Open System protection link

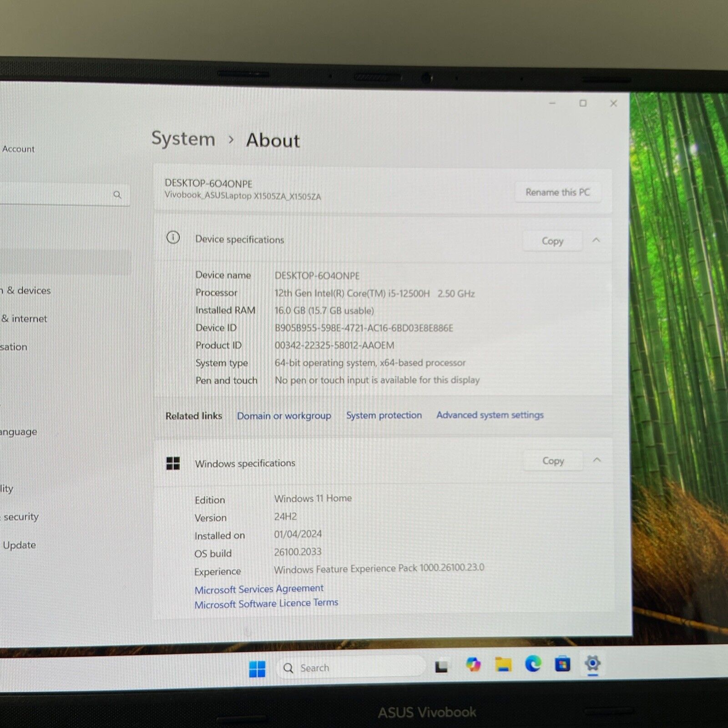[384, 415]
